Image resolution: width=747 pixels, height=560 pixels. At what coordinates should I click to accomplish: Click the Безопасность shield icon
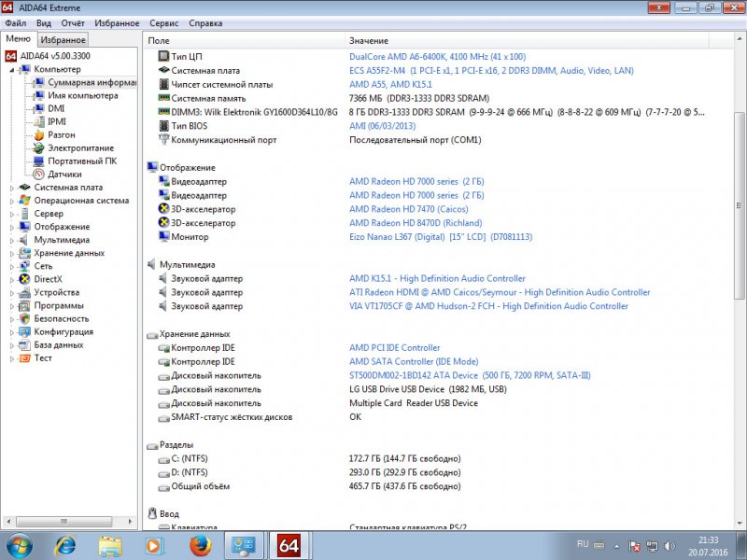25,318
